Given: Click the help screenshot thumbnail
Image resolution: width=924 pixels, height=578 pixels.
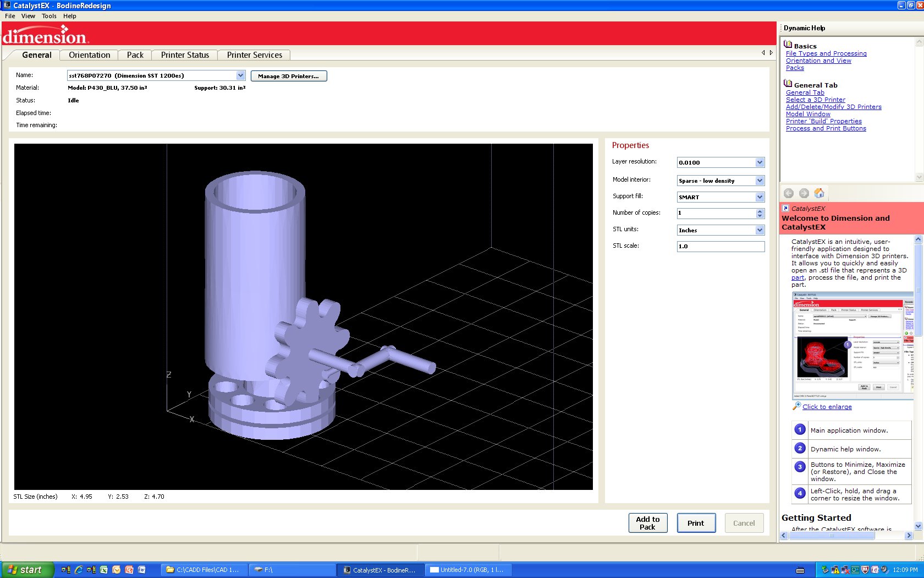Looking at the screenshot, I should [853, 345].
